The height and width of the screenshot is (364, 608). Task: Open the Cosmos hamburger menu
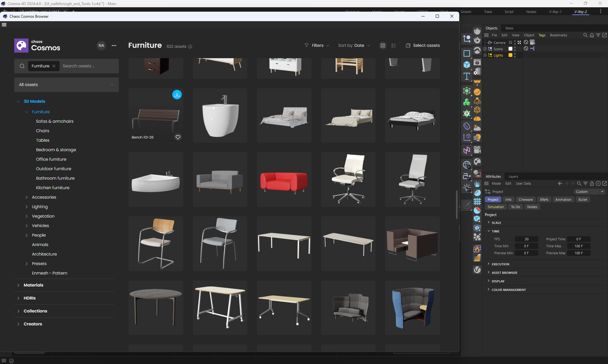pos(4,25)
